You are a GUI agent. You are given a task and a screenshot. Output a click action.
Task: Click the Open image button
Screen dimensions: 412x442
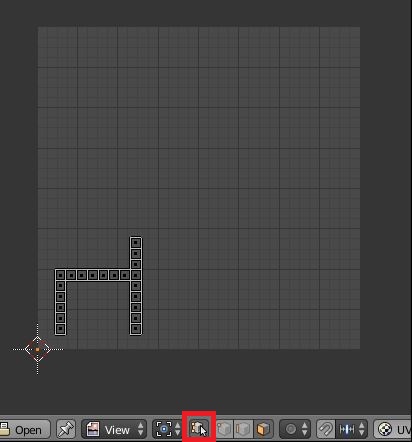(x=24, y=429)
